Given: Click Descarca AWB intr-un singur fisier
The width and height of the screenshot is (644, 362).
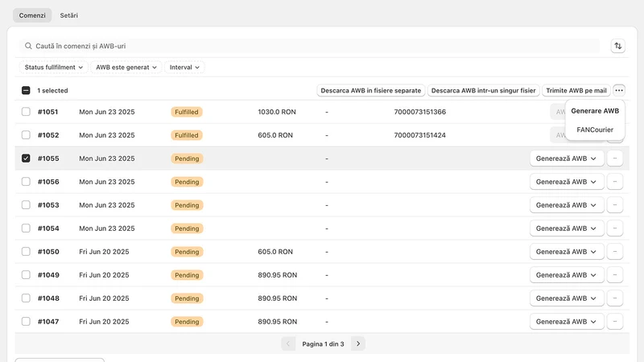Looking at the screenshot, I should point(484,90).
